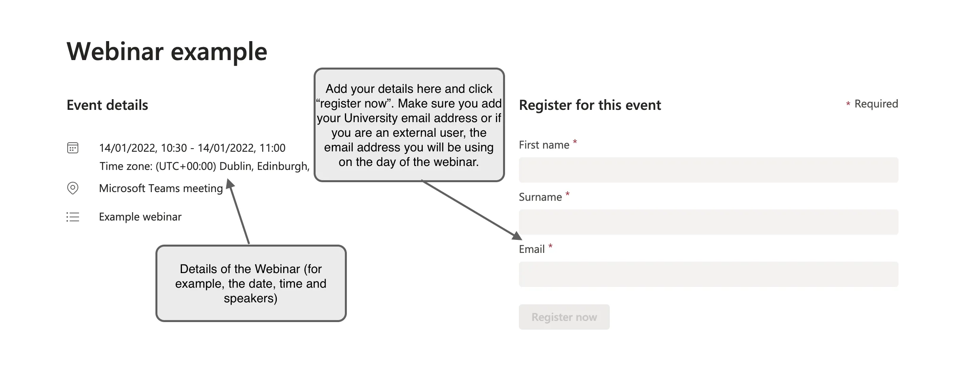Click the First name input field

pos(708,170)
